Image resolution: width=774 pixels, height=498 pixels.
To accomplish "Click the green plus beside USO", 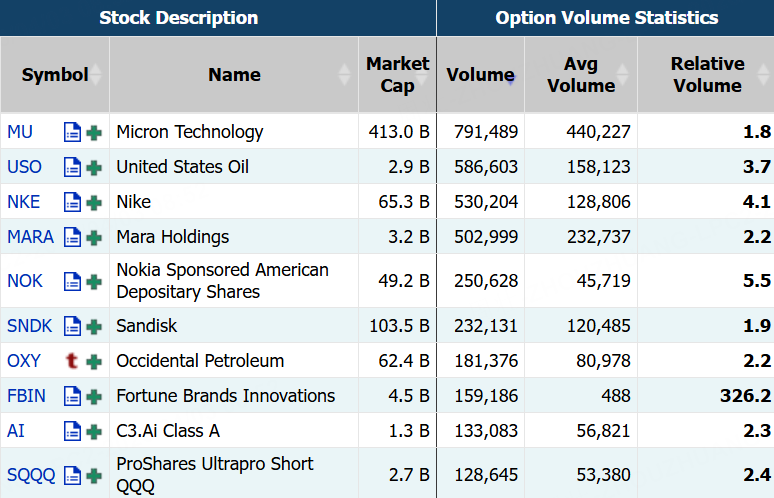I will pyautogui.click(x=94, y=167).
